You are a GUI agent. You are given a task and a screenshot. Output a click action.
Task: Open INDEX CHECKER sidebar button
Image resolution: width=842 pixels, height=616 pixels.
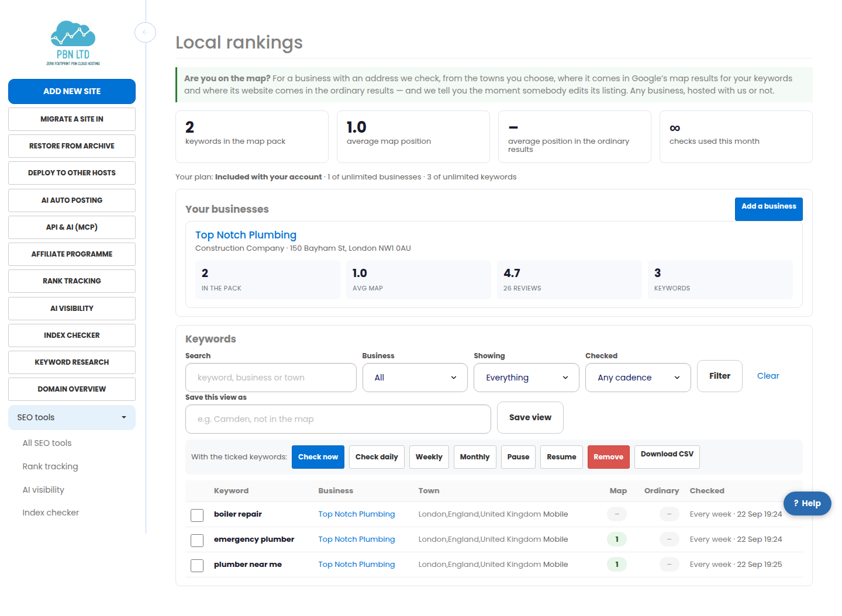[x=72, y=335]
